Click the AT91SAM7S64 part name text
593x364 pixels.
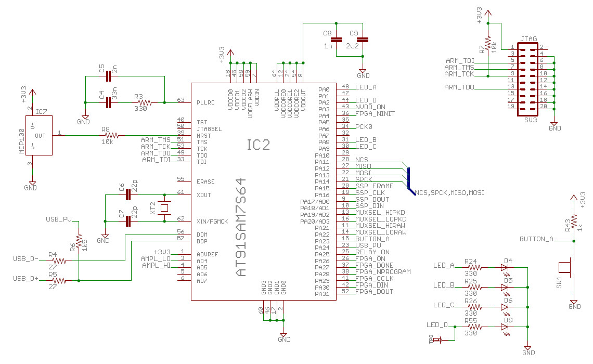point(241,227)
